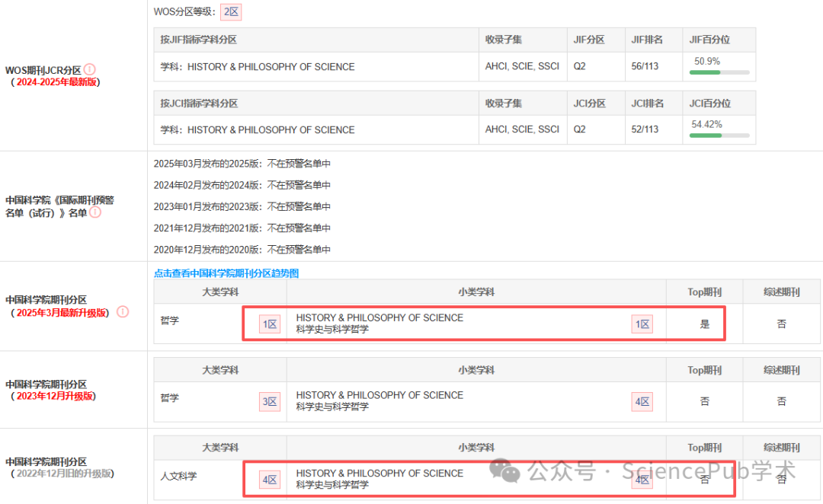Click the gray 2022年12月旧的升级版 label
The height and width of the screenshot is (504, 823).
pos(63,474)
